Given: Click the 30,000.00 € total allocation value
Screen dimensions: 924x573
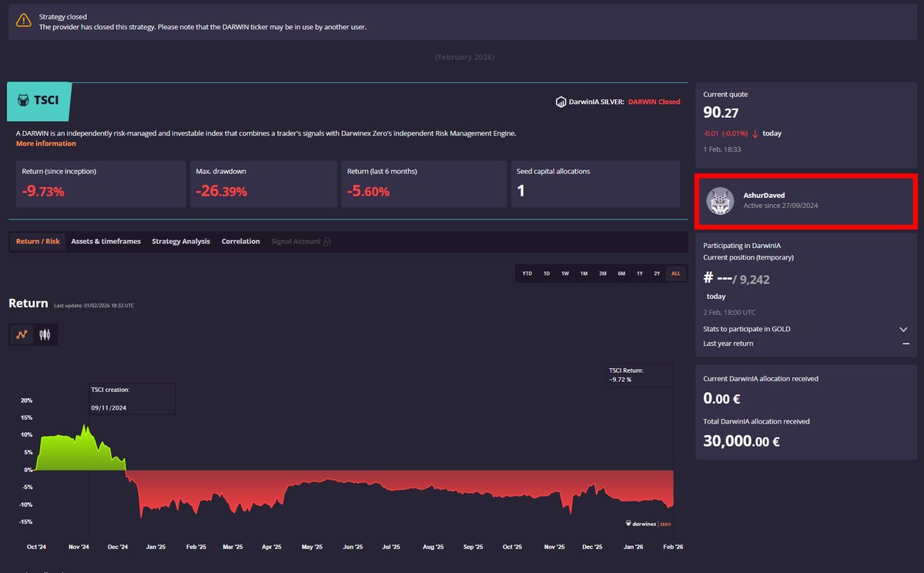Looking at the screenshot, I should pos(743,441).
